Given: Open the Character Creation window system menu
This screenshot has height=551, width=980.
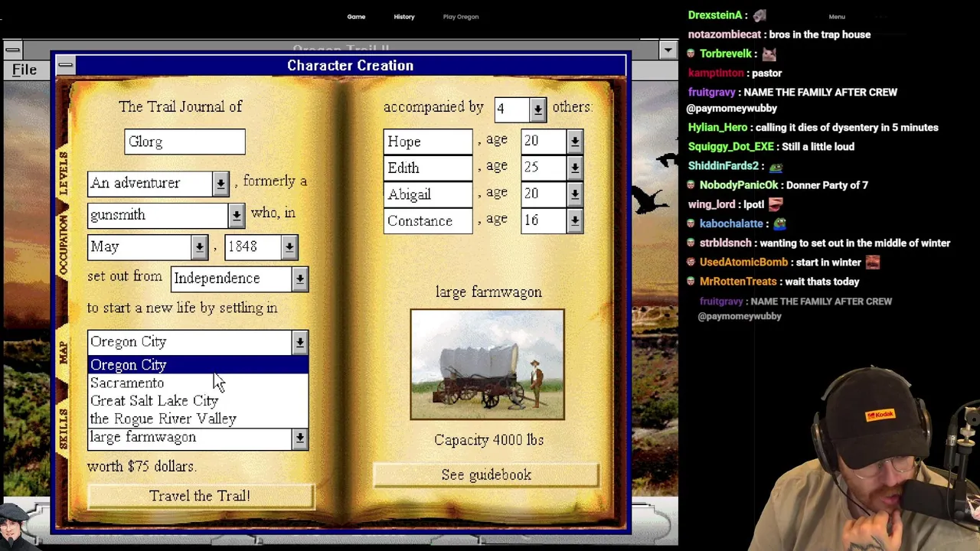Looking at the screenshot, I should 66,66.
